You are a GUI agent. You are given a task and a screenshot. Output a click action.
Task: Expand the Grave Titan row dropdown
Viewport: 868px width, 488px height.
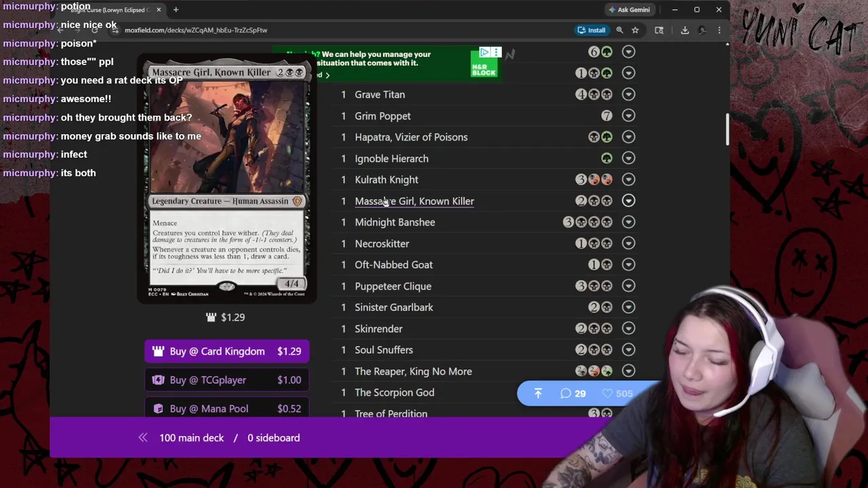point(629,94)
